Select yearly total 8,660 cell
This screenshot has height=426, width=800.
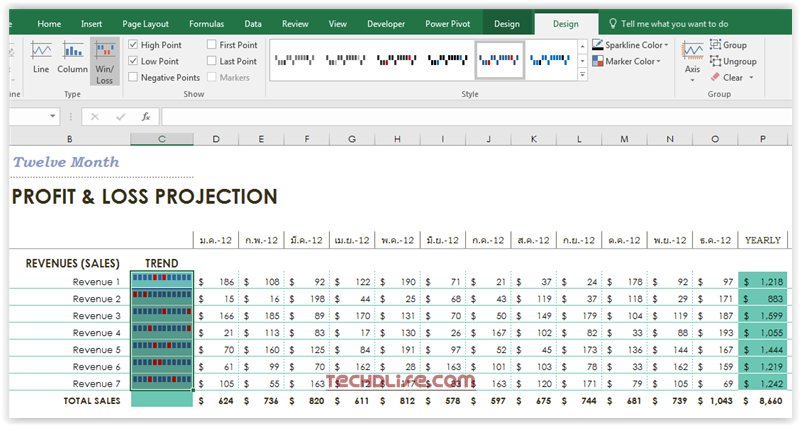point(763,401)
